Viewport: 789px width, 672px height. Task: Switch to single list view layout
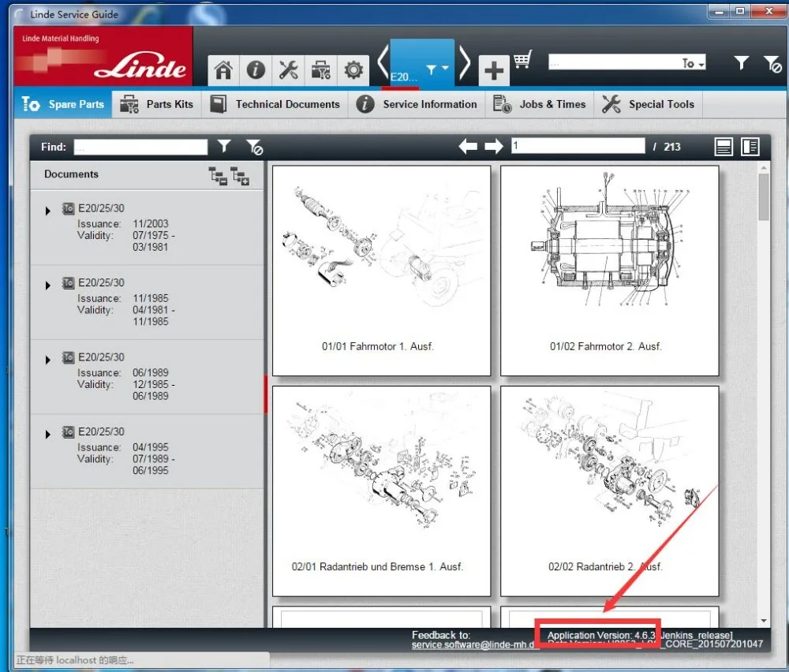(724, 147)
